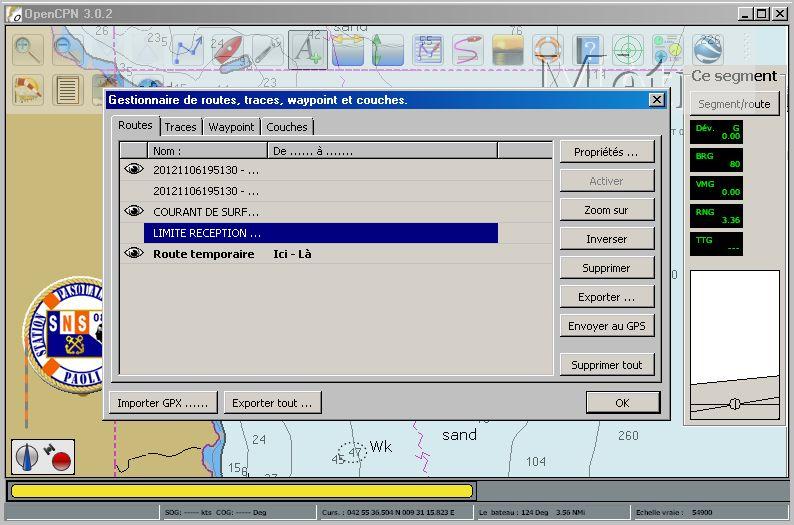Viewport: 794px width, 525px height.
Task: Click the follow boat icon in toolbar
Action: 228,49
